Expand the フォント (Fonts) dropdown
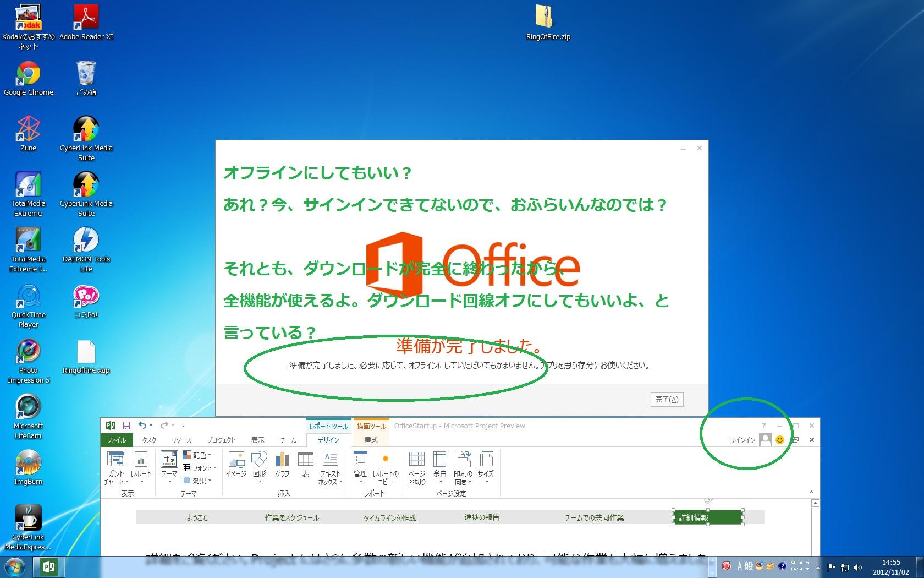Screen dimensions: 924x578 [x=200, y=468]
